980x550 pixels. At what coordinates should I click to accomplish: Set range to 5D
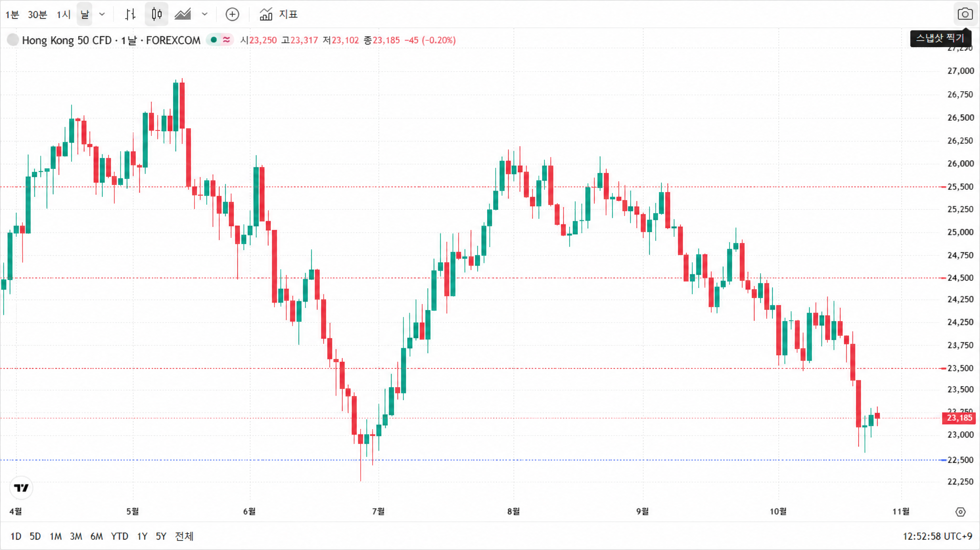(35, 537)
